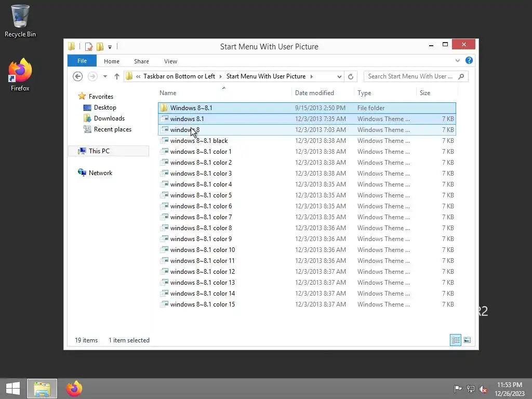Viewport: 532px width, 399px height.
Task: Expand the ribbon with the chevron
Action: click(x=457, y=61)
